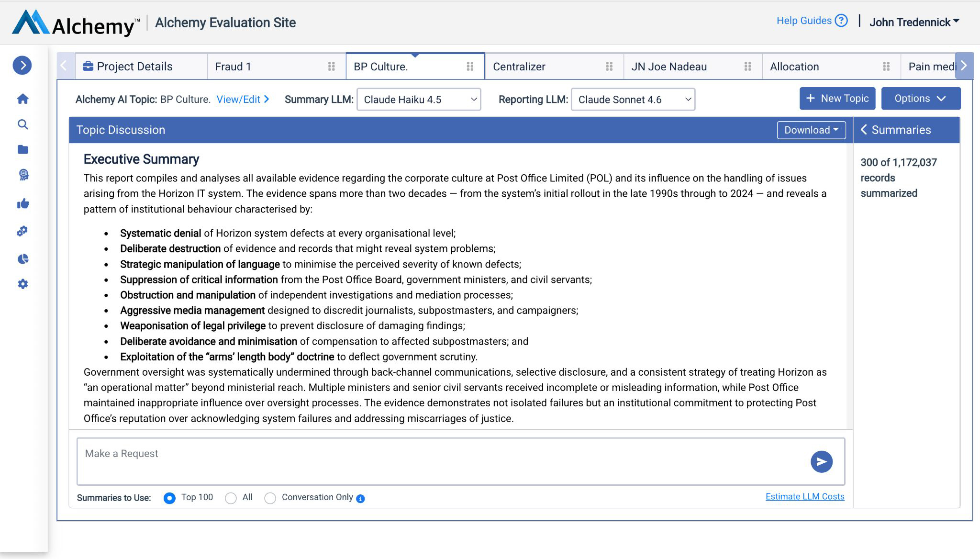Expand the Download dropdown menu
The image size is (980, 559).
pyautogui.click(x=811, y=130)
